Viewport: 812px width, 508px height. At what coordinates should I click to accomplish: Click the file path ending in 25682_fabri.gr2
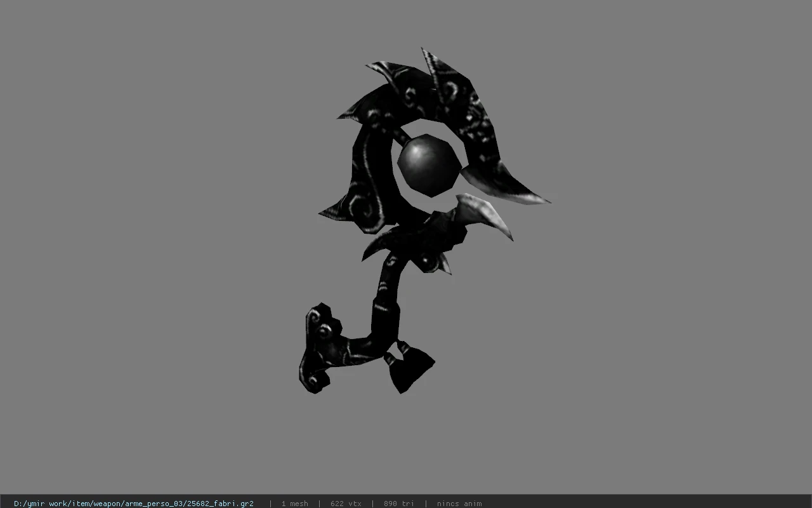pyautogui.click(x=134, y=504)
